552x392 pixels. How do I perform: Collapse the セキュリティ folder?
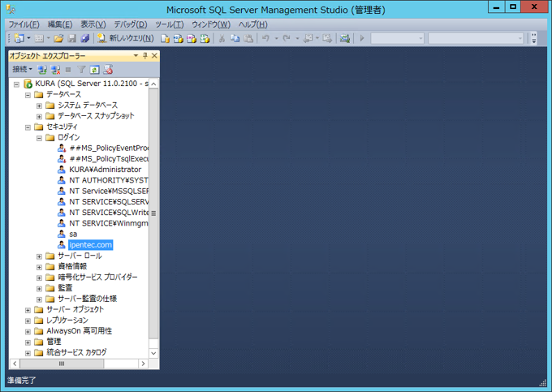tap(28, 127)
